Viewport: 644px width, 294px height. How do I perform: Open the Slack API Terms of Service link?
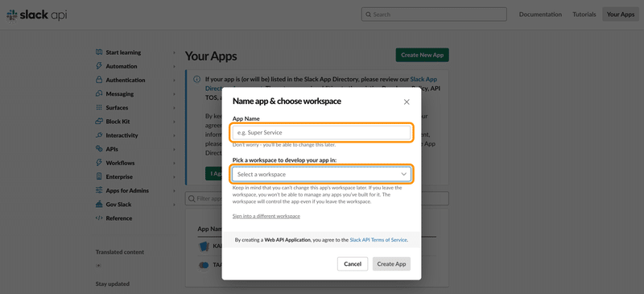click(x=378, y=240)
